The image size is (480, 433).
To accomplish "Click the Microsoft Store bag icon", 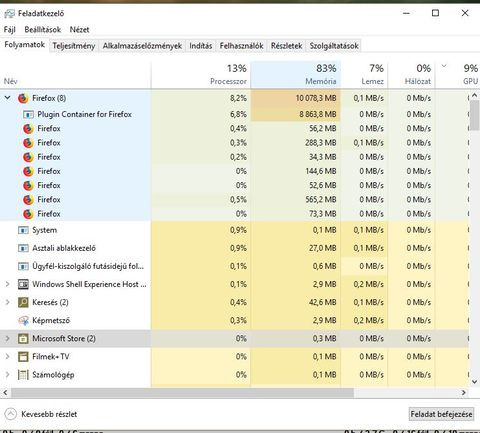I will (23, 338).
